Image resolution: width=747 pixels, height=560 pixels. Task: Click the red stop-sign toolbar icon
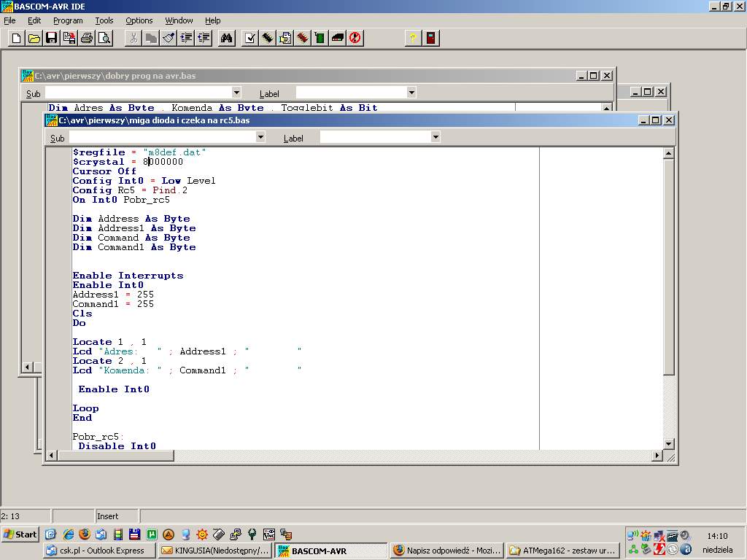coord(355,38)
